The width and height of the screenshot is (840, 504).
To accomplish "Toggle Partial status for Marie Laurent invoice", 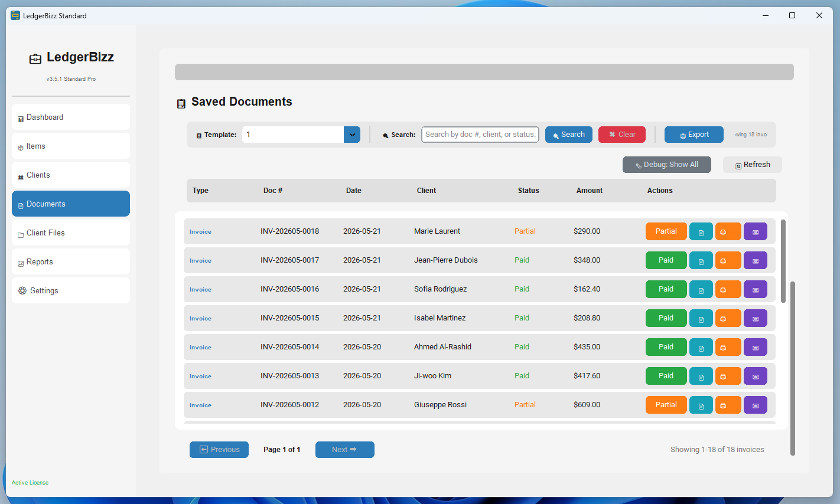I will [666, 231].
